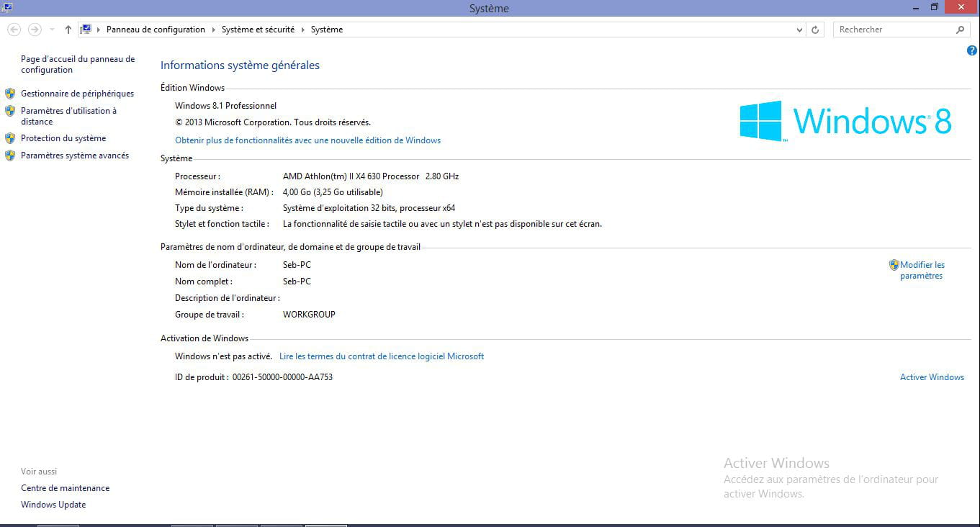Click AMD Athlon processor text
This screenshot has height=527, width=980.
[x=371, y=176]
